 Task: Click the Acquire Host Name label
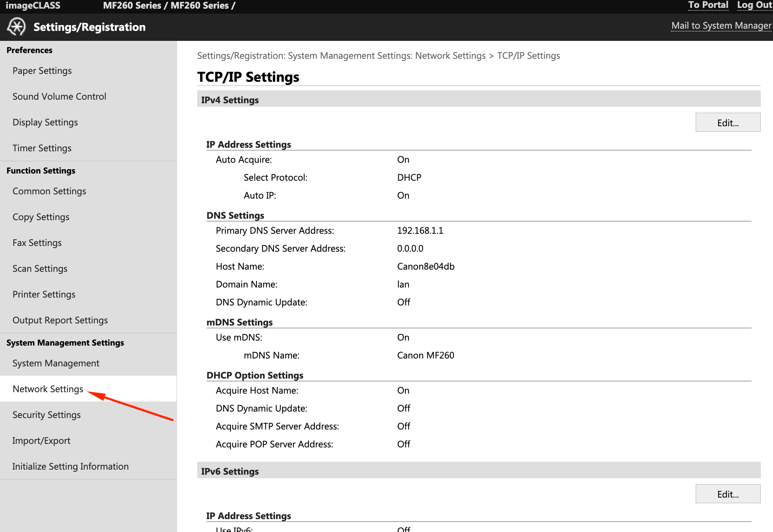[257, 390]
